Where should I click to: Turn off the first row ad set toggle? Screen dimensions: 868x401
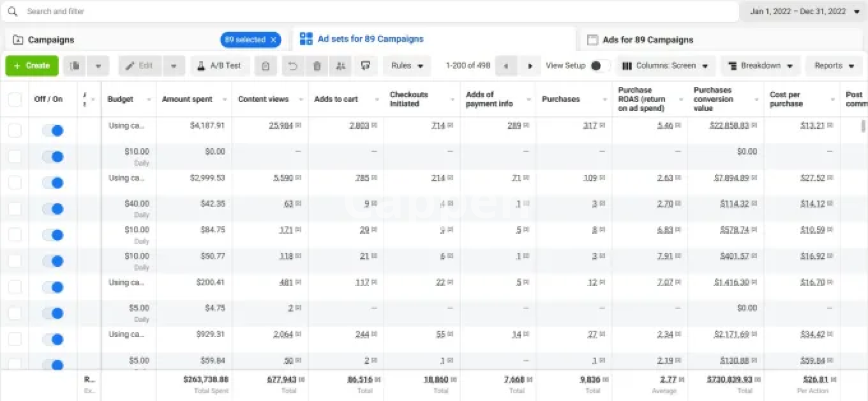pyautogui.click(x=53, y=131)
